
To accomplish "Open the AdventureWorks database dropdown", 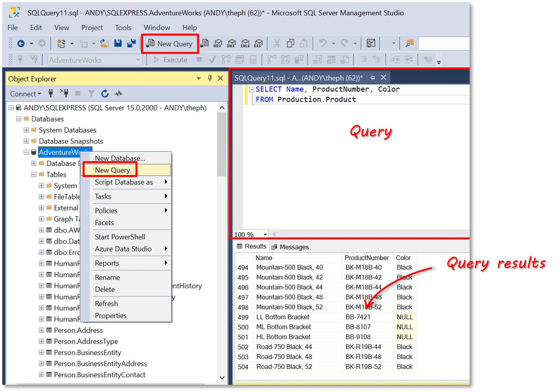I will tap(138, 60).
